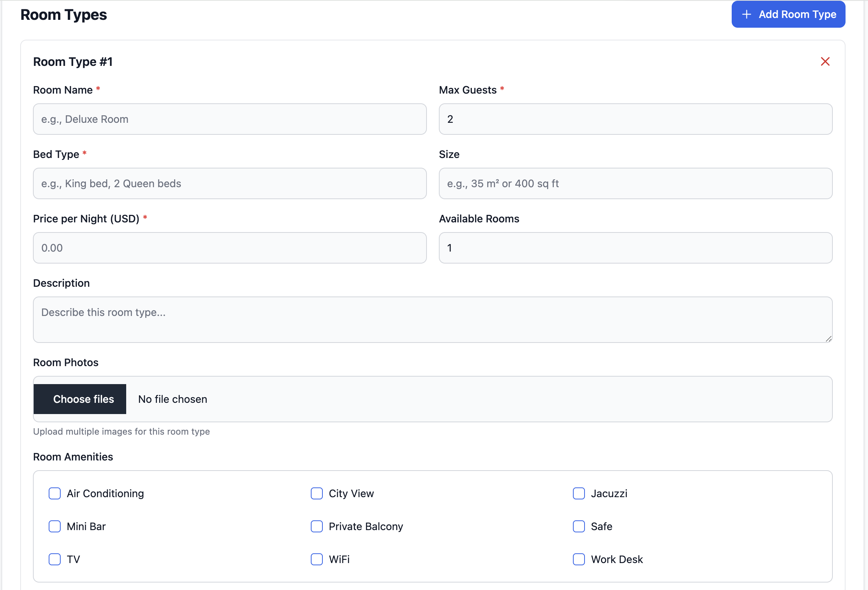Focus the Room Name input field
The width and height of the screenshot is (868, 590).
pos(230,119)
